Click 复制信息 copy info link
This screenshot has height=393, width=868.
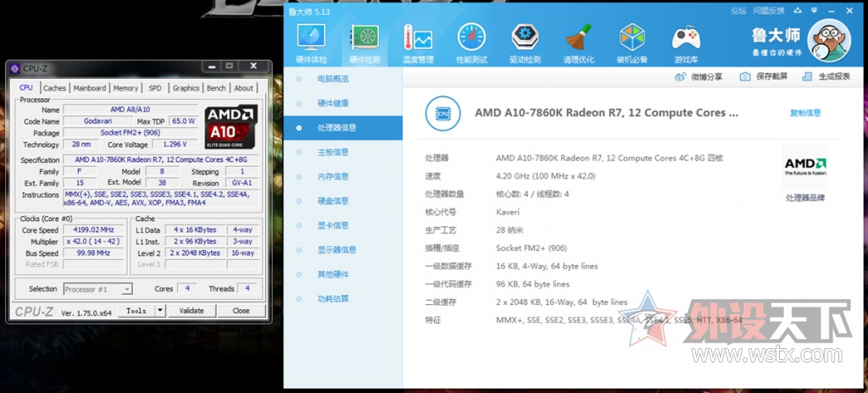[805, 113]
